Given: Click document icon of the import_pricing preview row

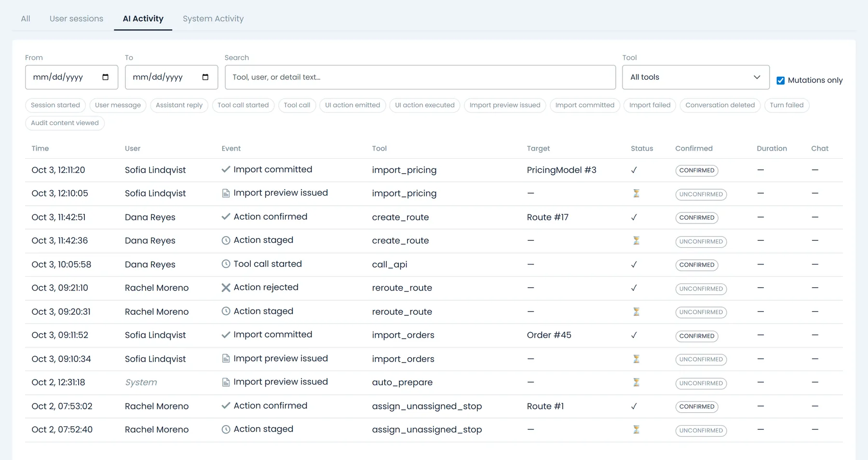Looking at the screenshot, I should (x=226, y=193).
